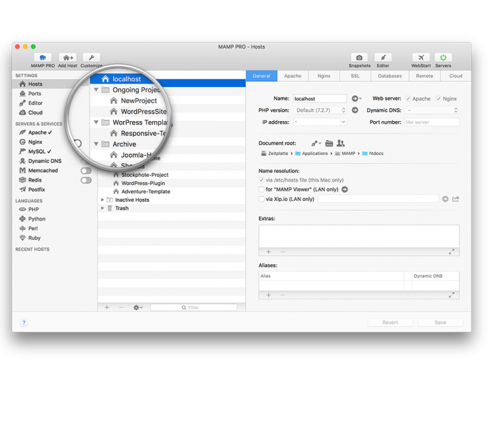Open the PHP version dropdown
The image size is (504, 423).
tap(320, 110)
